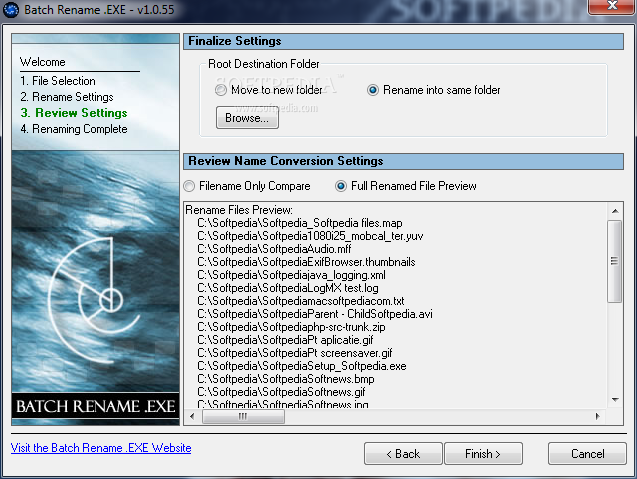
Task: Click the vertical scrollbar thumb in preview
Action: (x=614, y=261)
